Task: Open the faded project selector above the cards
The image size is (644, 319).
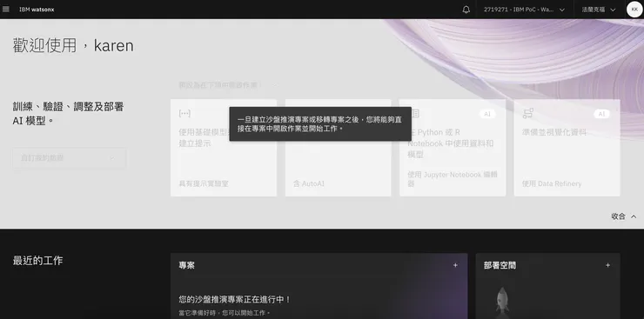Action: [x=228, y=85]
